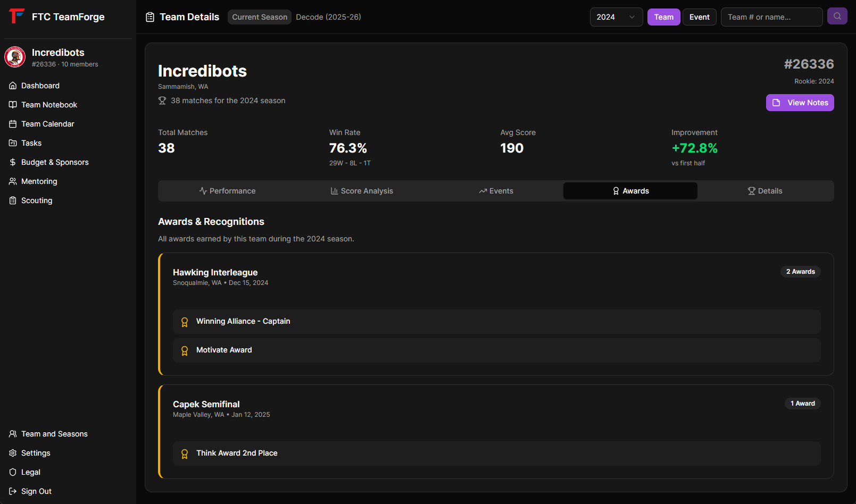Image resolution: width=856 pixels, height=504 pixels.
Task: Open the Scouting sidebar item
Action: point(37,200)
